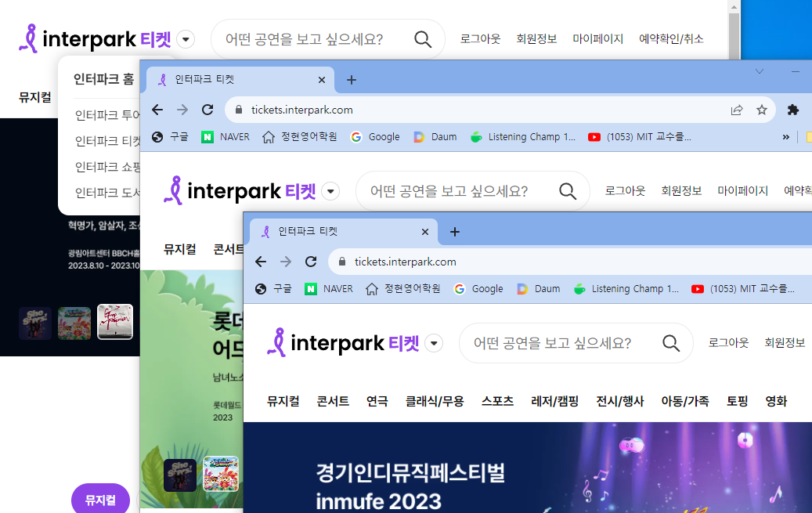Open the Daum bookmark
Viewport: 812px width, 513px height.
[539, 288]
